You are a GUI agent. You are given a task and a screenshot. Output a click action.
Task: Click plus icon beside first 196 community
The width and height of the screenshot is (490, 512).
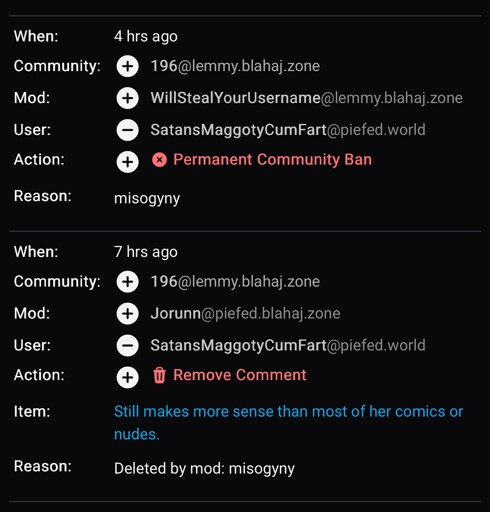point(128,66)
